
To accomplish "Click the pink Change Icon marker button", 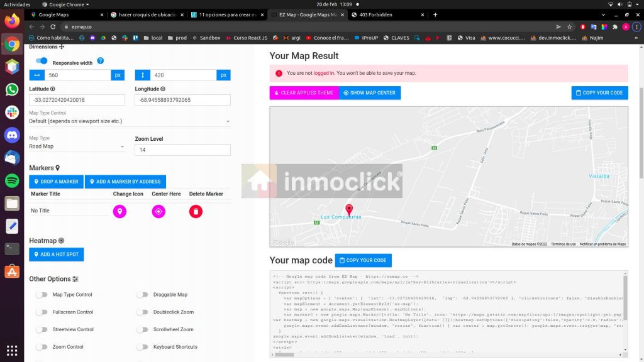I will [119, 212].
